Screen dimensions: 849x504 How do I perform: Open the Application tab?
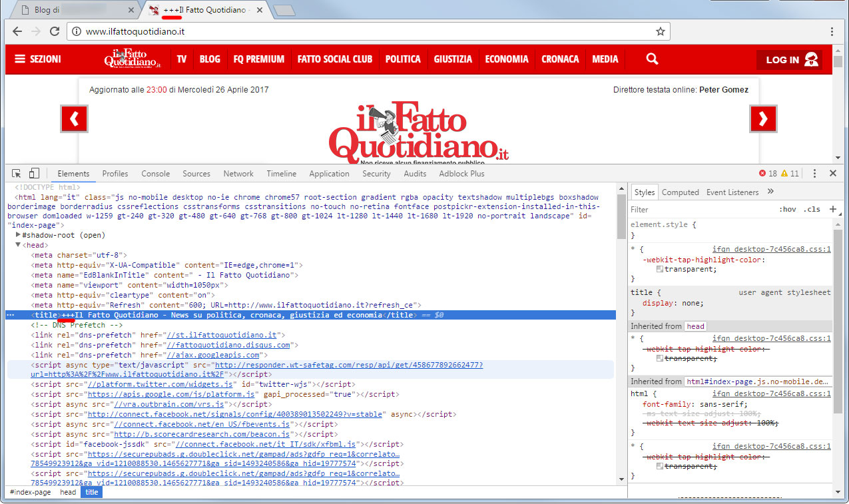tap(329, 174)
